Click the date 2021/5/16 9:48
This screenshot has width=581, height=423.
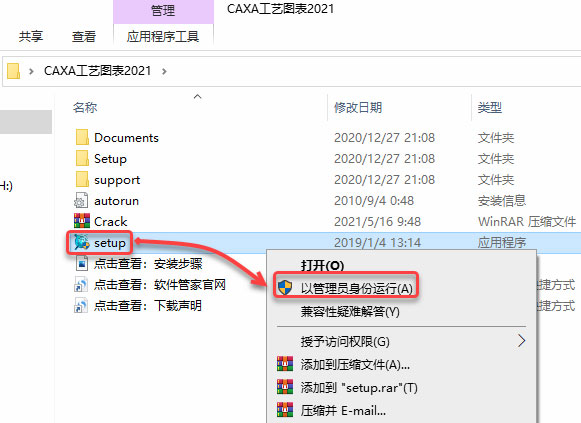point(378,222)
